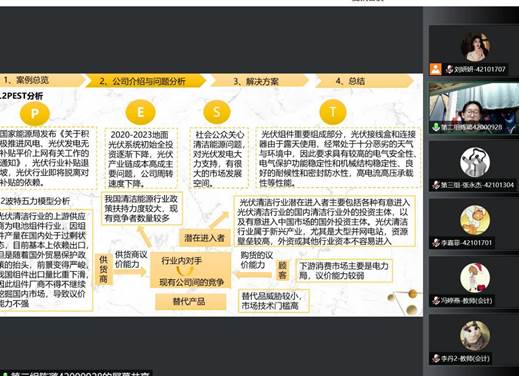The width and height of the screenshot is (519, 376).
Task: Click the muted mic icon of 李丹2-教师(会计)
Action: (x=435, y=359)
